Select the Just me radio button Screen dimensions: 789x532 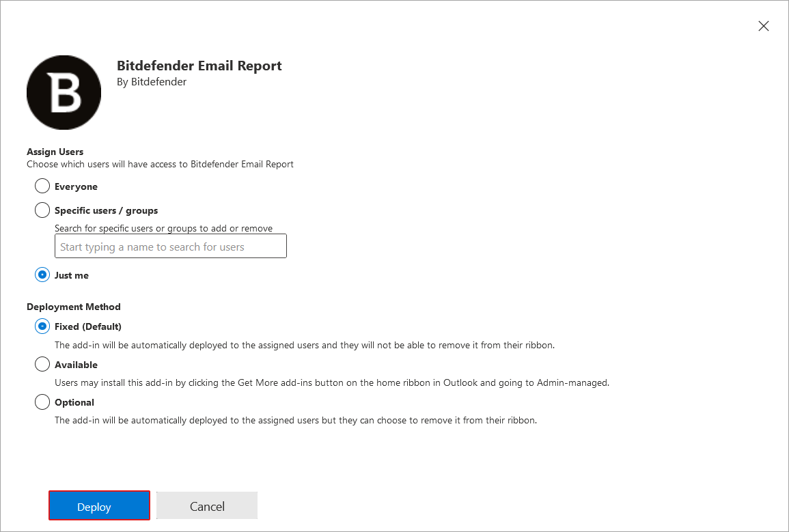coord(42,275)
